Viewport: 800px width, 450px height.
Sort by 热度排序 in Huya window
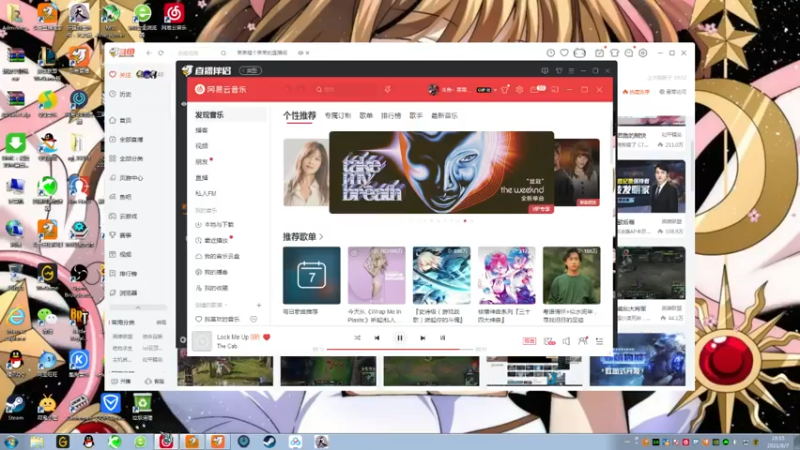click(636, 92)
